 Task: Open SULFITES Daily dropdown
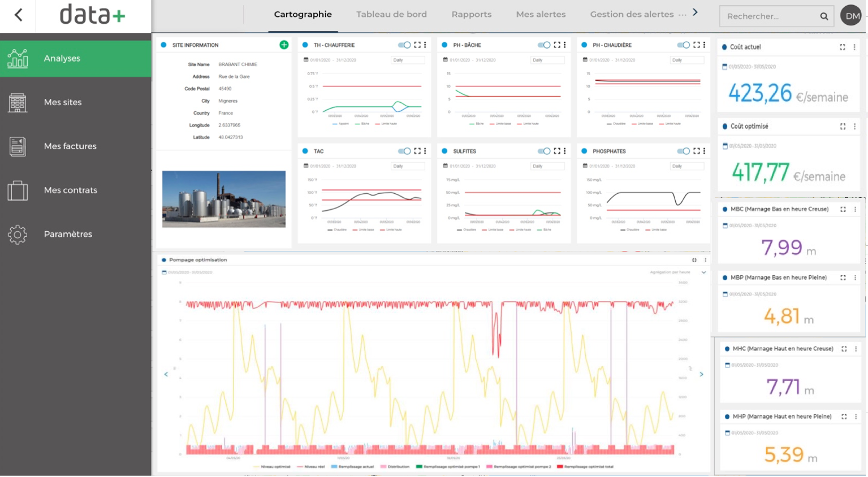coord(547,166)
